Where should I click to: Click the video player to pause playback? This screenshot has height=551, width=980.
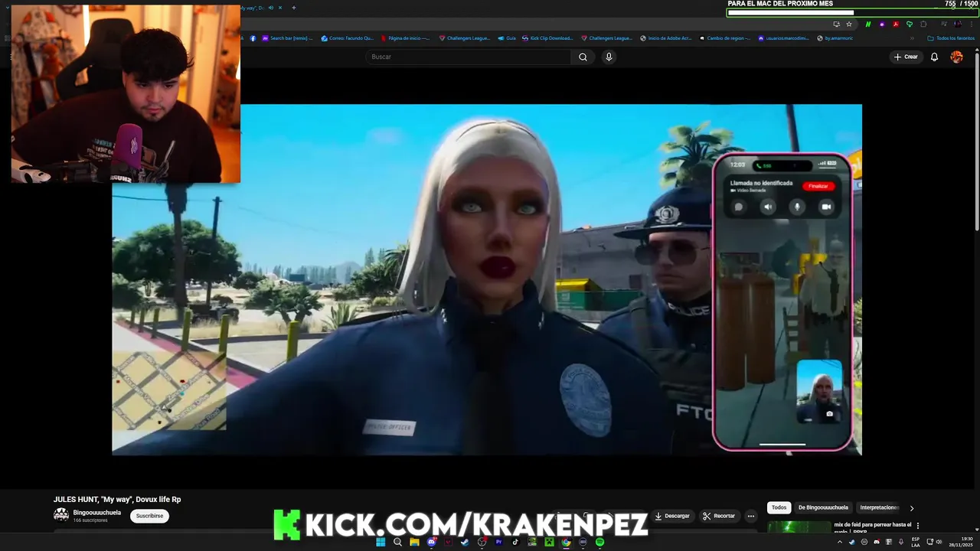tap(487, 279)
